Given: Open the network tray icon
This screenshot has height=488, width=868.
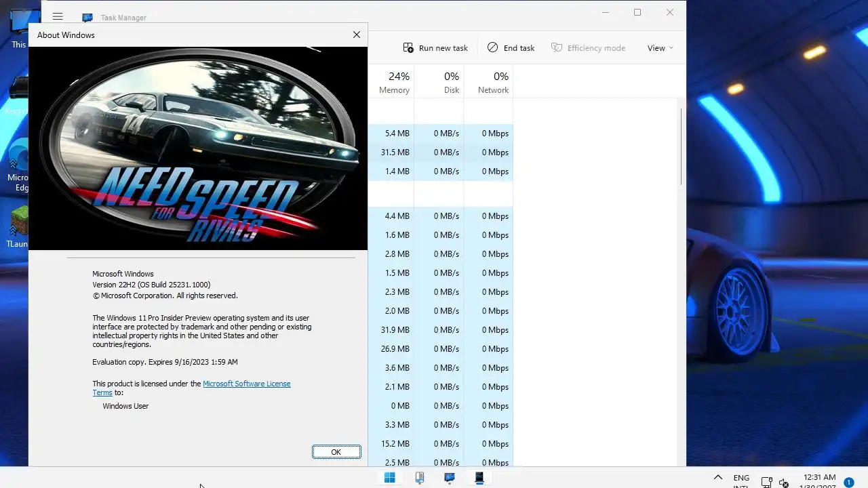Looking at the screenshot, I should point(766,483).
